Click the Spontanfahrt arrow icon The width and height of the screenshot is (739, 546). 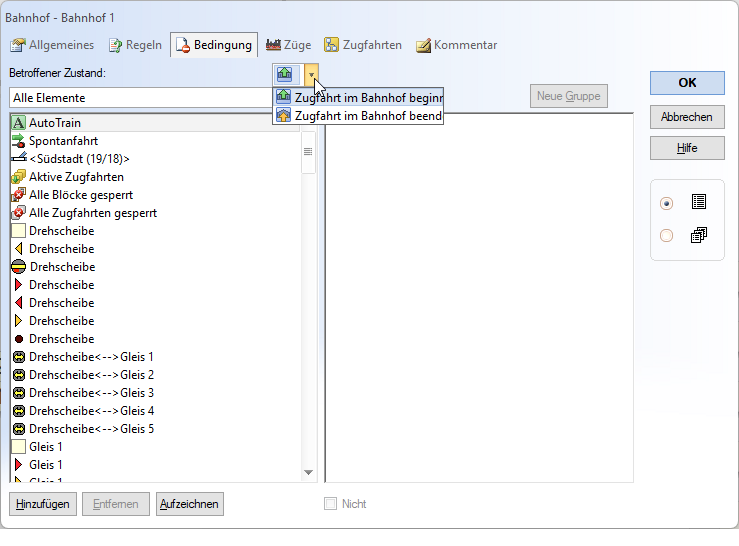pos(18,140)
